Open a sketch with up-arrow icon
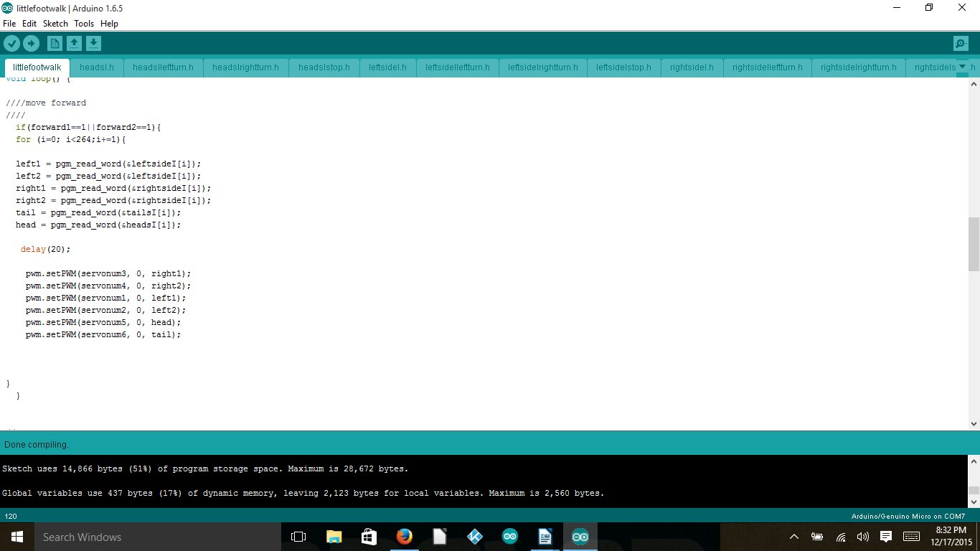The width and height of the screenshot is (980, 551). pyautogui.click(x=74, y=44)
